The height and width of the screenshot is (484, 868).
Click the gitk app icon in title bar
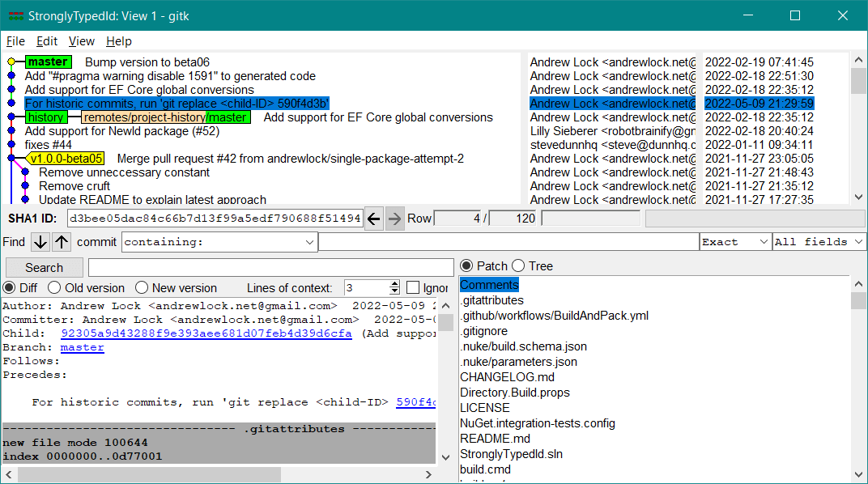coord(16,16)
